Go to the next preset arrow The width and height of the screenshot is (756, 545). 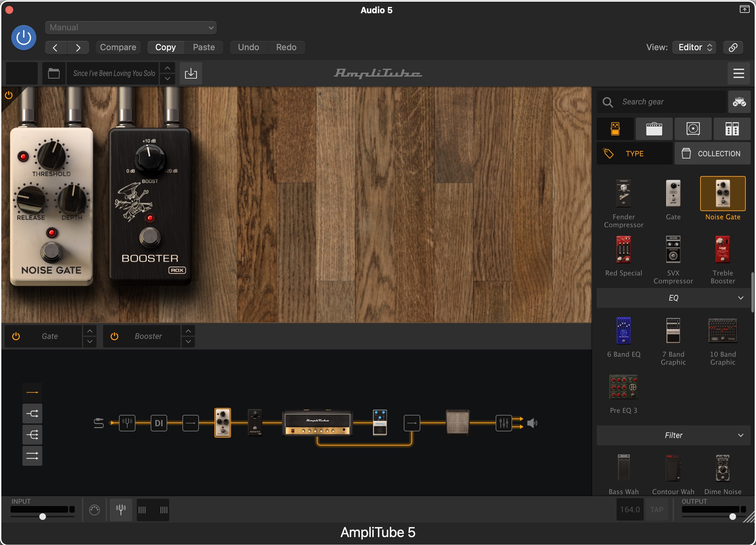click(78, 48)
